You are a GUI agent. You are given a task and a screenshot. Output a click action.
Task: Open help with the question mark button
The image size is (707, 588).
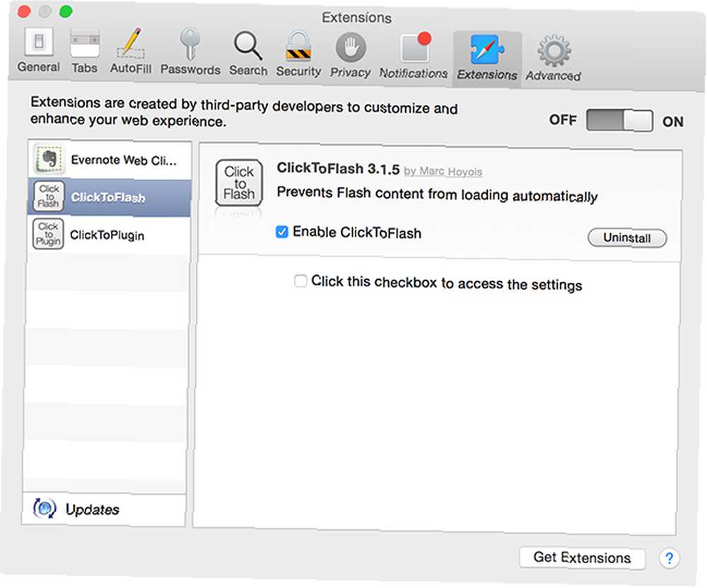[x=669, y=559]
